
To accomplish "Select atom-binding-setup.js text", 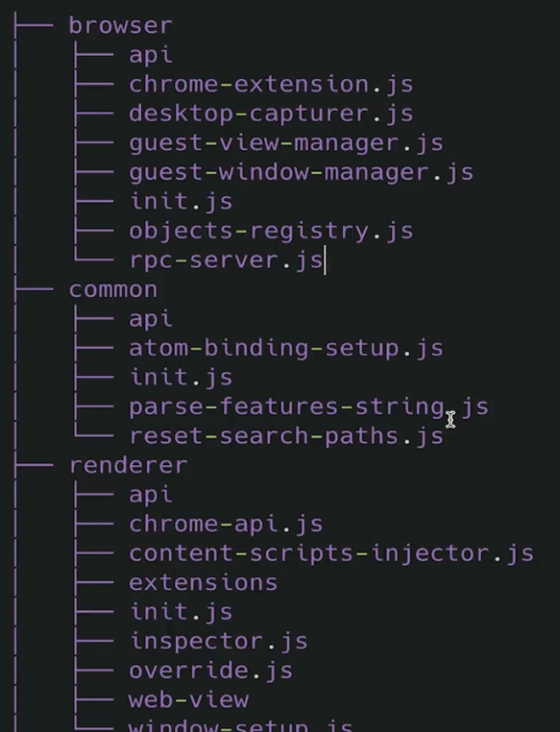I will click(286, 349).
